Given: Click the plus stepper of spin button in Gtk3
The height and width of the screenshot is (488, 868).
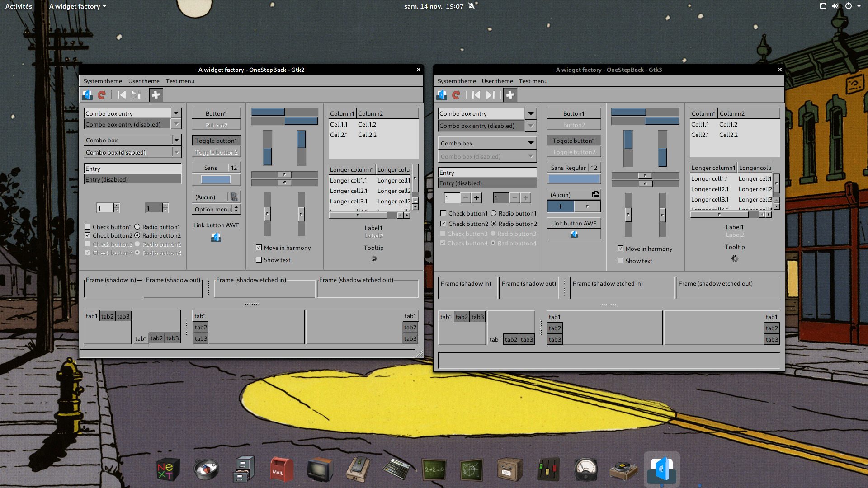Looking at the screenshot, I should click(x=476, y=198).
